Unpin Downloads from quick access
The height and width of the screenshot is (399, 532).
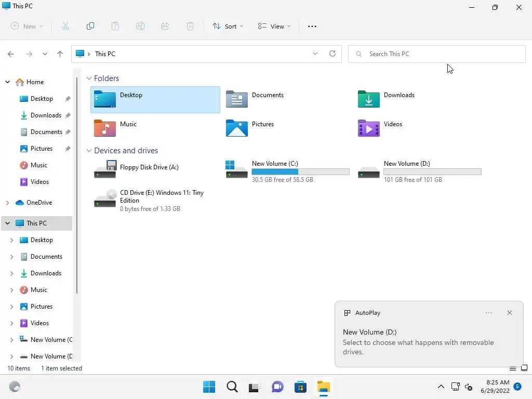click(68, 115)
